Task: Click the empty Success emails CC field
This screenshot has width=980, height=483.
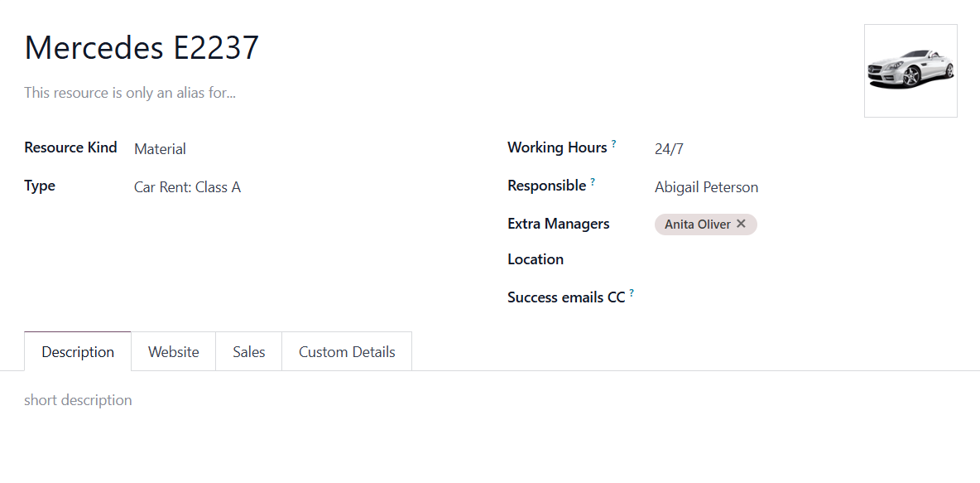Action: pos(805,297)
